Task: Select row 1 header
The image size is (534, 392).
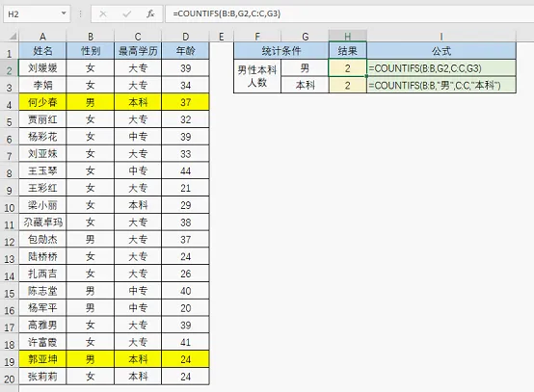Action: click(x=10, y=51)
